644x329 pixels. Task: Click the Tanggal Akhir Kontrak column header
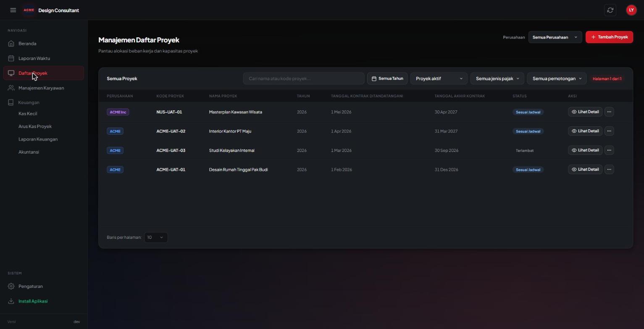click(x=460, y=96)
